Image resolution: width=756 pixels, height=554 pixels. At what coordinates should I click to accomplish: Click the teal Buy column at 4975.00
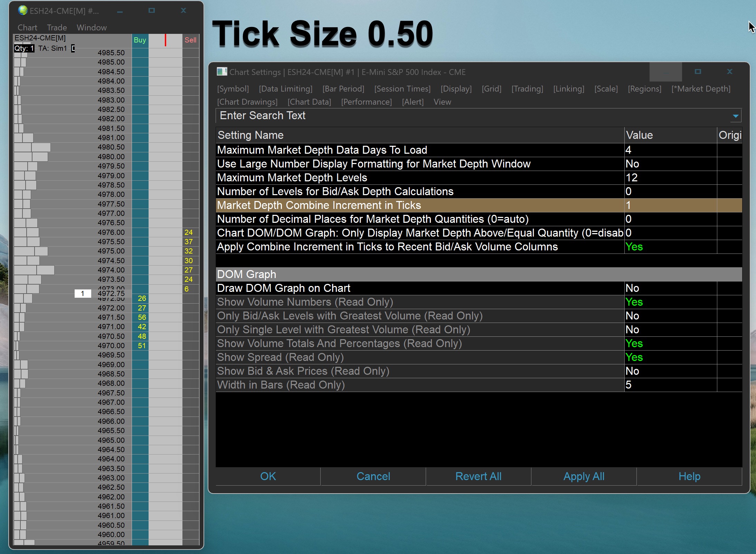coord(140,251)
